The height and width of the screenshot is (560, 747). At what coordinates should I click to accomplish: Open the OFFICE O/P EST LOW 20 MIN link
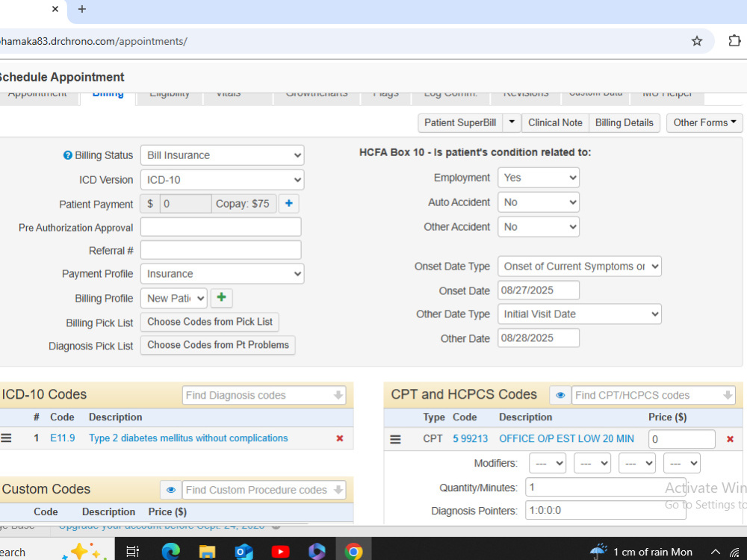tap(566, 438)
